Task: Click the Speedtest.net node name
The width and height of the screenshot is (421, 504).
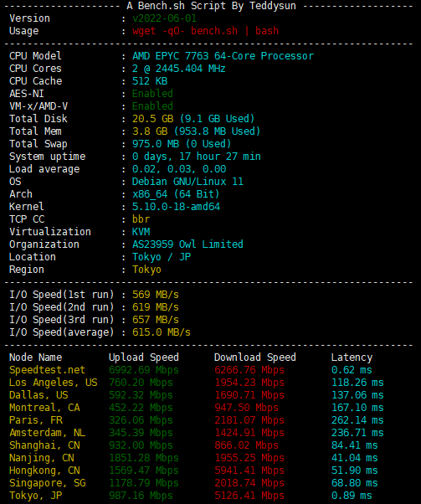Action: click(47, 370)
